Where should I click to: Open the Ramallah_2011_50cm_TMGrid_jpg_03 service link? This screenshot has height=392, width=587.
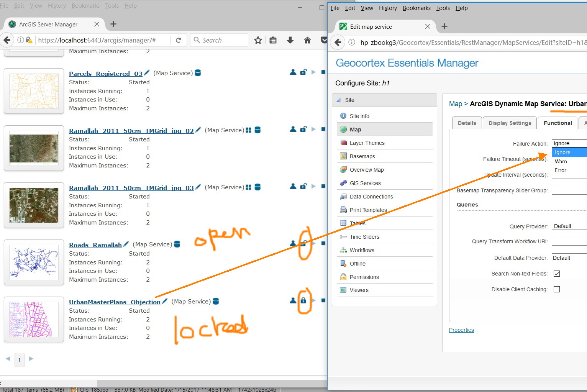click(x=131, y=188)
